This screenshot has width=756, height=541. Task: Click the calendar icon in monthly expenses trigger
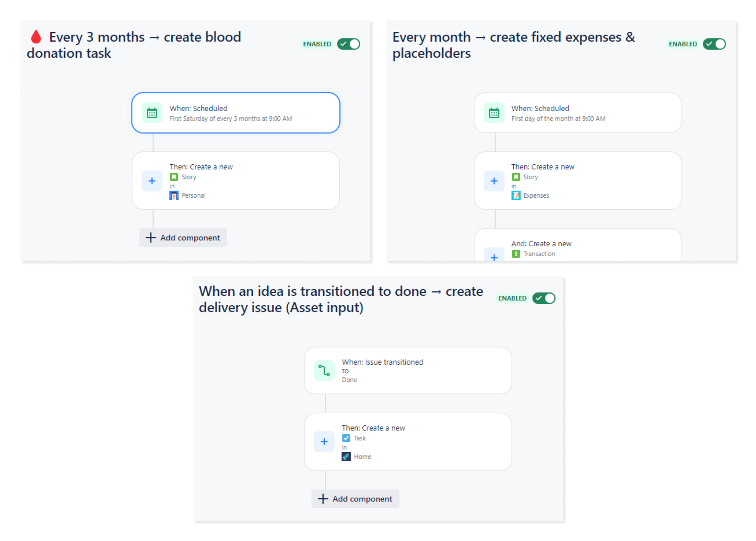494,113
